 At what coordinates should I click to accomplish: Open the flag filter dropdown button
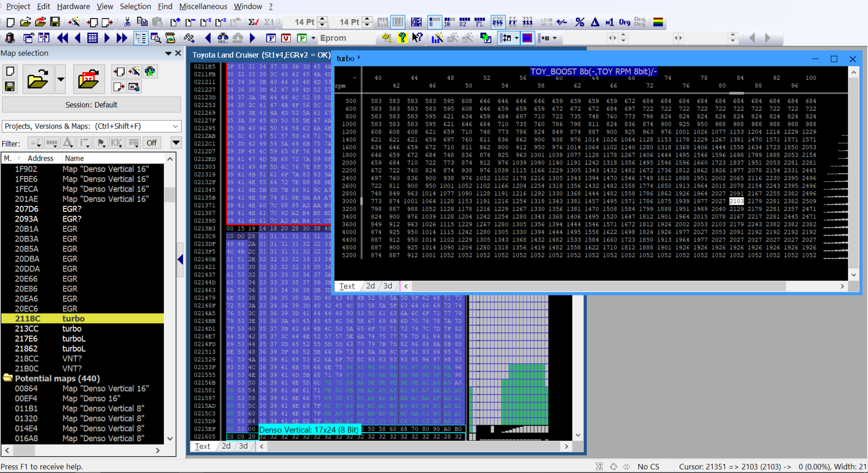tap(101, 143)
